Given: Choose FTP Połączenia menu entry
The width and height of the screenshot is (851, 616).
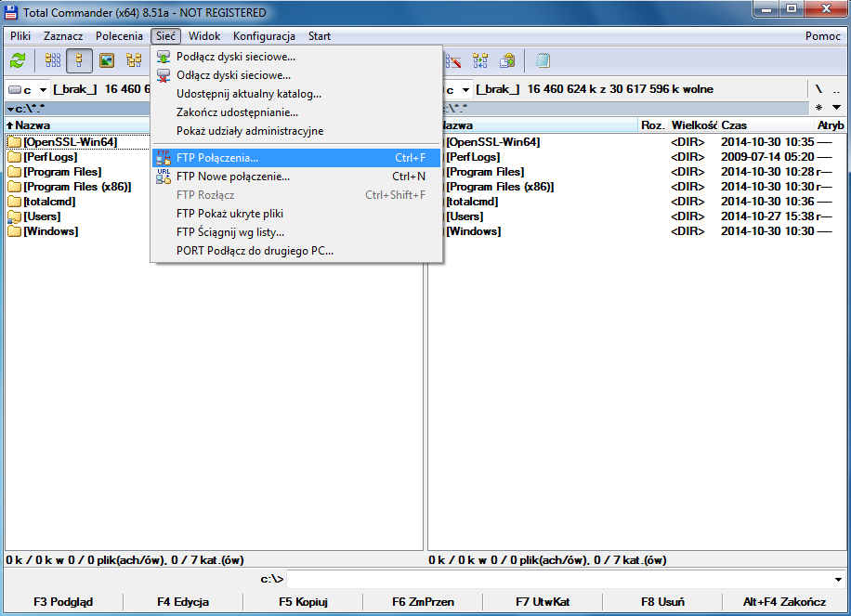Looking at the screenshot, I should coord(217,158).
